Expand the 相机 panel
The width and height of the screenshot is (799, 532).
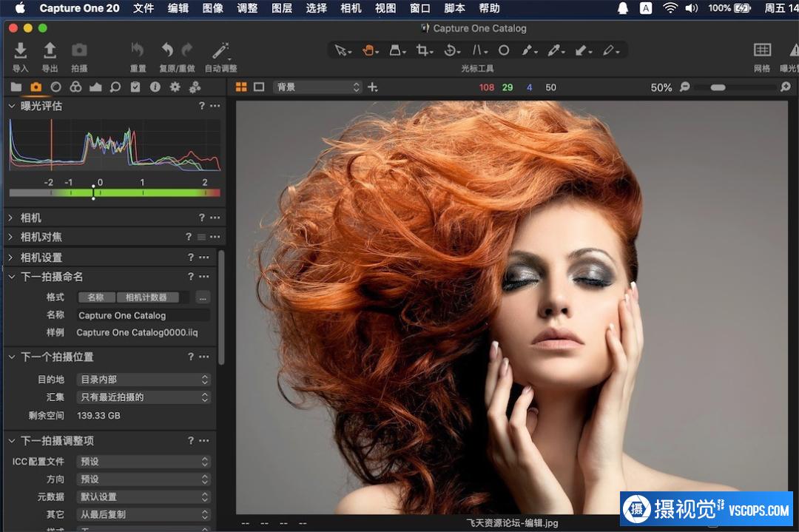click(10, 218)
